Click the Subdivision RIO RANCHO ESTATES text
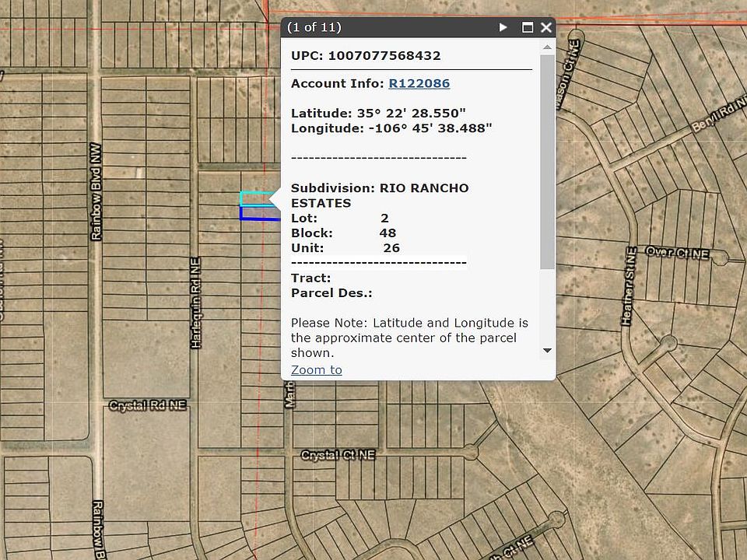This screenshot has width=747, height=560. [380, 195]
